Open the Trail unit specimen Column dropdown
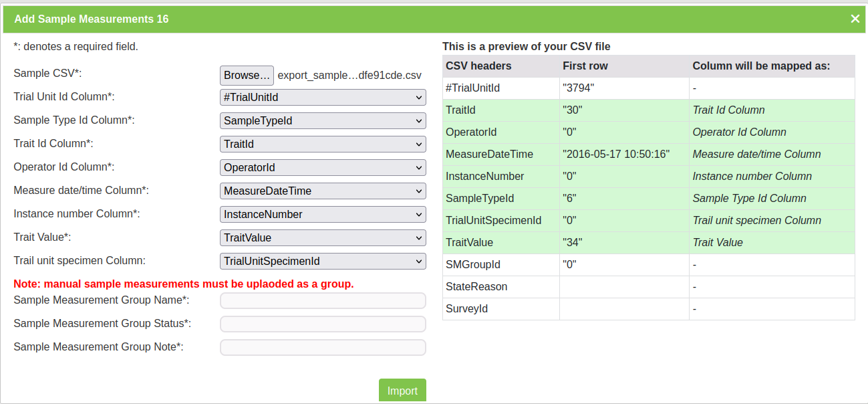The width and height of the screenshot is (868, 404). (323, 261)
